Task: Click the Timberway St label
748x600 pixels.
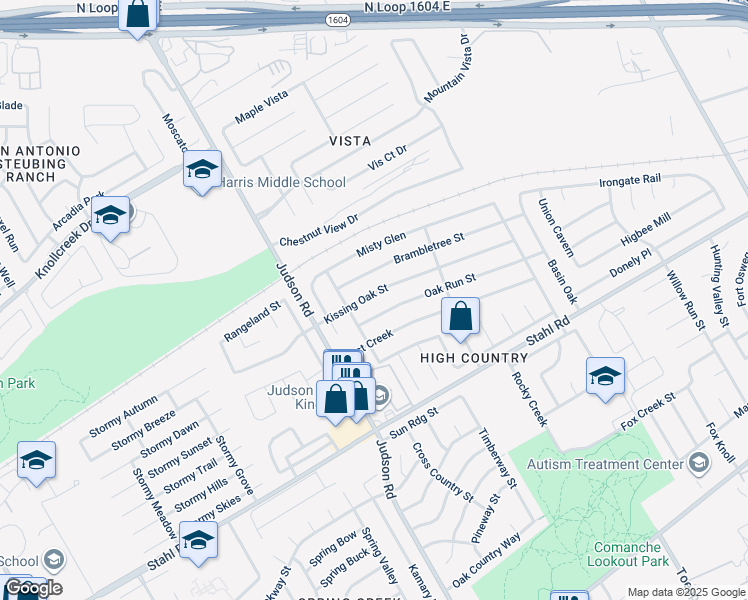Action: 498,458
